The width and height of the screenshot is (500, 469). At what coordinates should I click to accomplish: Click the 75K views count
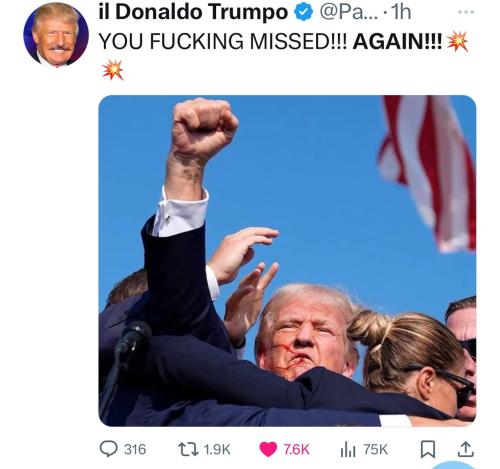pos(376,449)
